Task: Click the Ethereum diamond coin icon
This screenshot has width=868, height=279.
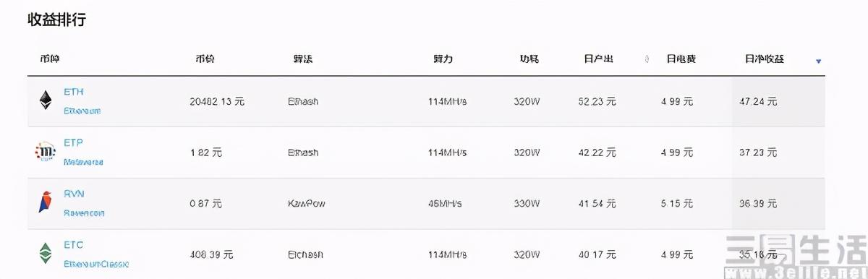Action: pos(46,100)
